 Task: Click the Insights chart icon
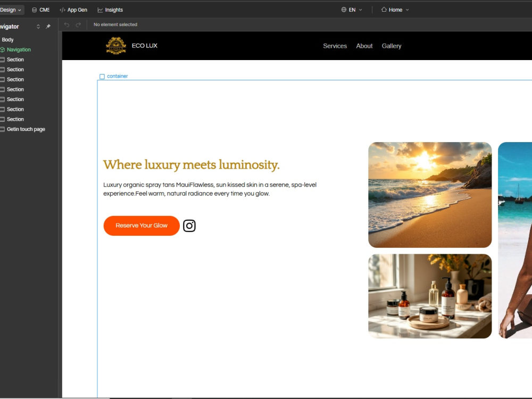tap(100, 10)
